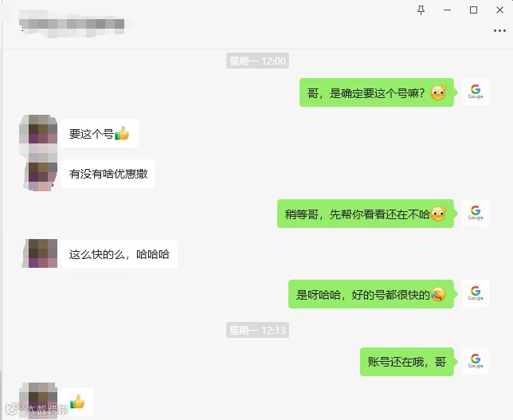
Task: Click the Google avatar beside the first green message
Action: click(x=476, y=92)
